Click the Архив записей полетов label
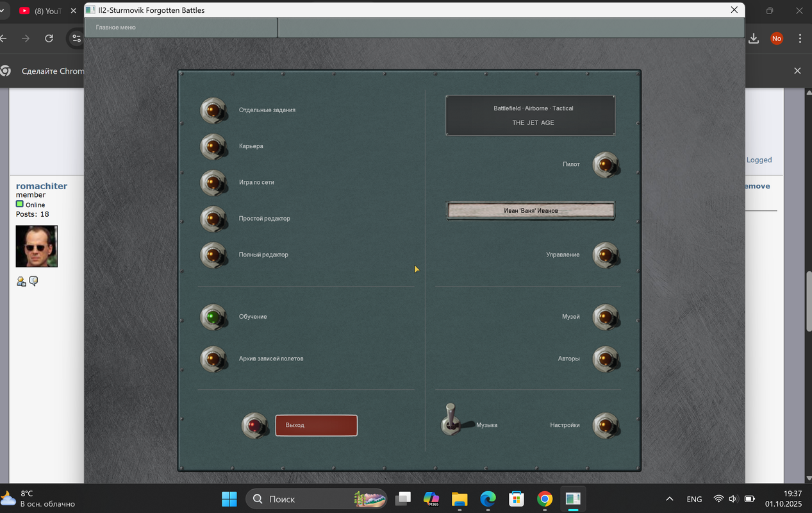The width and height of the screenshot is (812, 513). 271,358
